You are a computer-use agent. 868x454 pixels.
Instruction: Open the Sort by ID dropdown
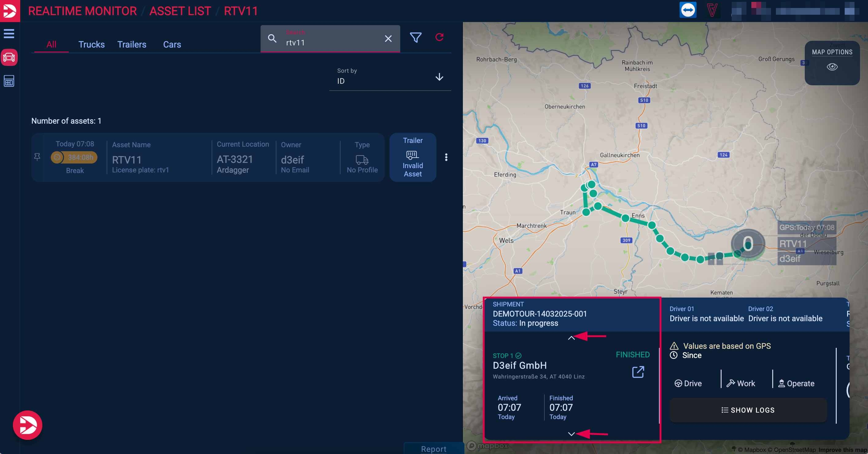pyautogui.click(x=381, y=81)
